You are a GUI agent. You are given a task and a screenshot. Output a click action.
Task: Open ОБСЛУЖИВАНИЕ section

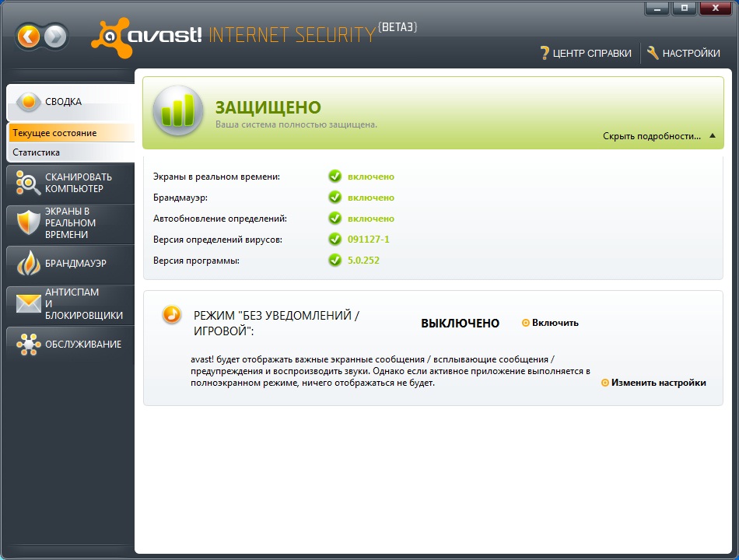click(x=71, y=344)
